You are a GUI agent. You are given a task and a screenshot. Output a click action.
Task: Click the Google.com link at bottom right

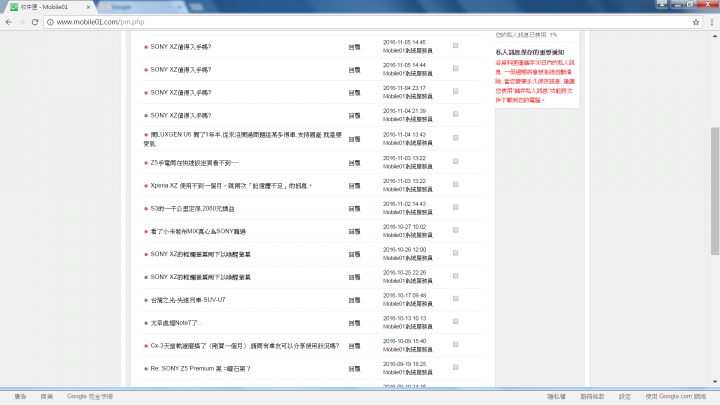point(676,396)
